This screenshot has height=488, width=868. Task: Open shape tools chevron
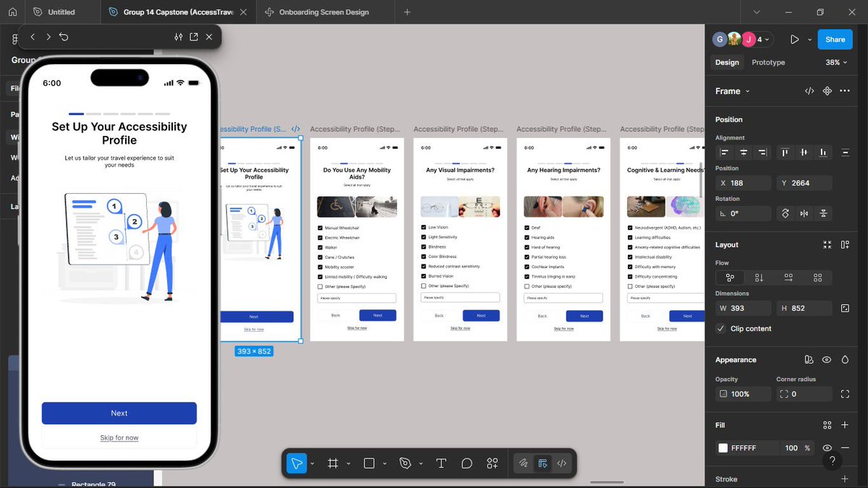[x=385, y=463]
